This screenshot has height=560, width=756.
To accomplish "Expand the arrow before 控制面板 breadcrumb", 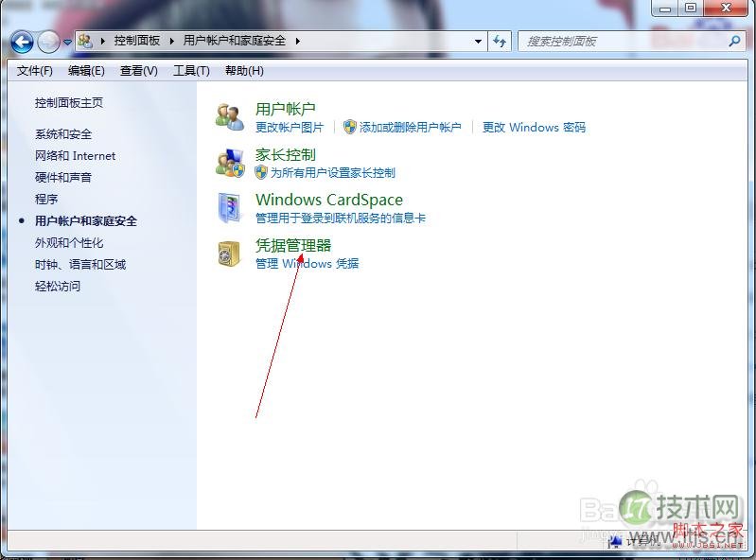I will (103, 42).
